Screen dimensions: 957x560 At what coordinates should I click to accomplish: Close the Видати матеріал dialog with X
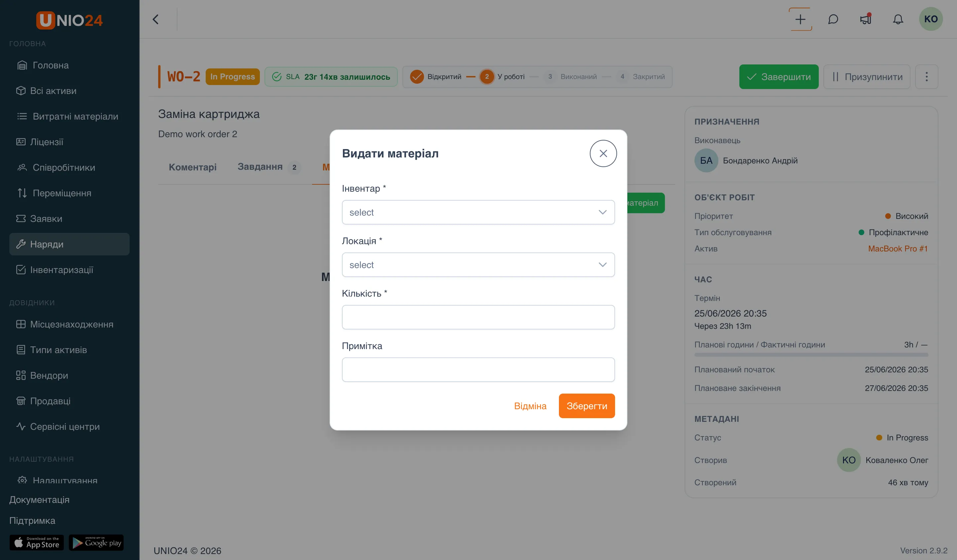[x=603, y=153]
